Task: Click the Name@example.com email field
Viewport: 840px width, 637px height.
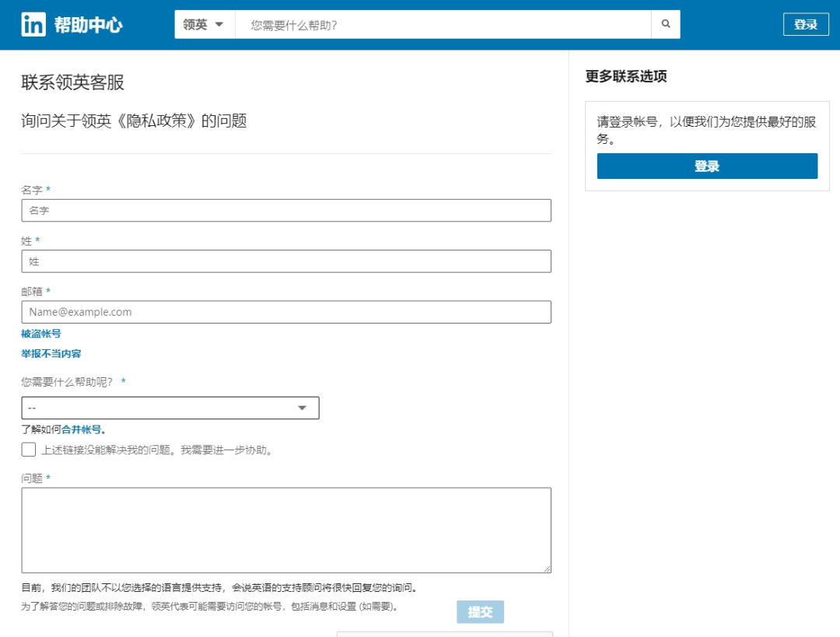Action: click(x=286, y=312)
